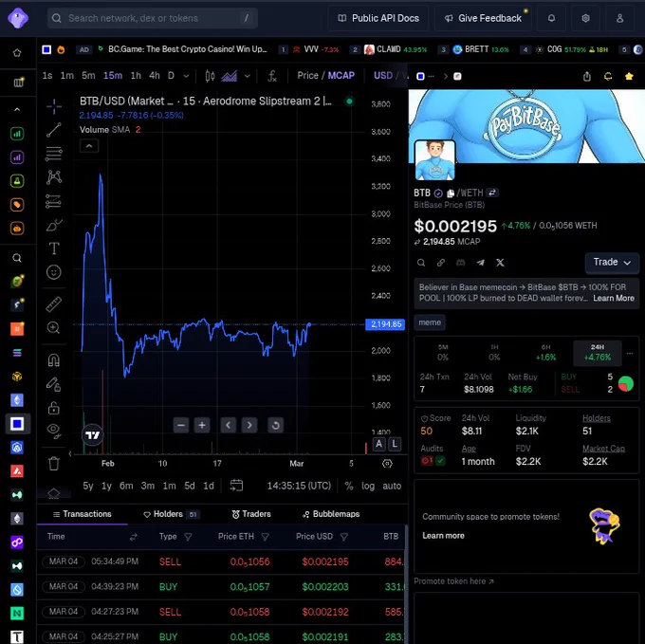Open the indicators fx menu
Image resolution: width=645 pixels, height=644 pixels.
272,76
